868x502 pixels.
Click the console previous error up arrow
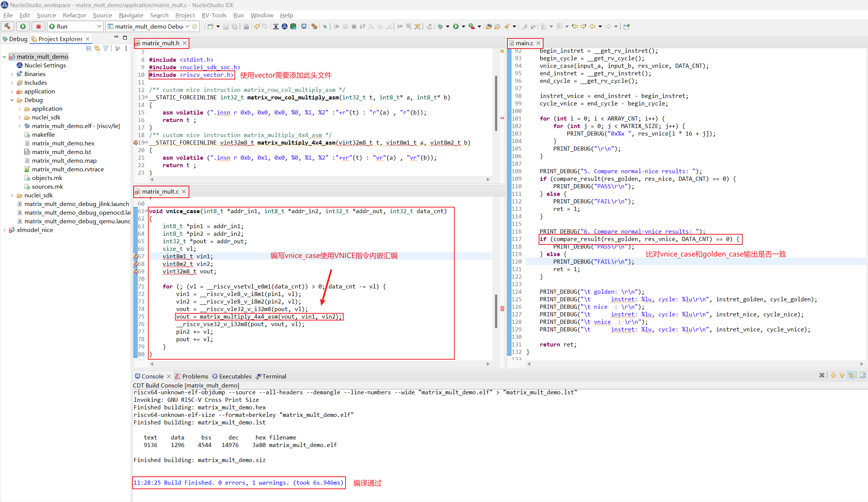(842, 375)
